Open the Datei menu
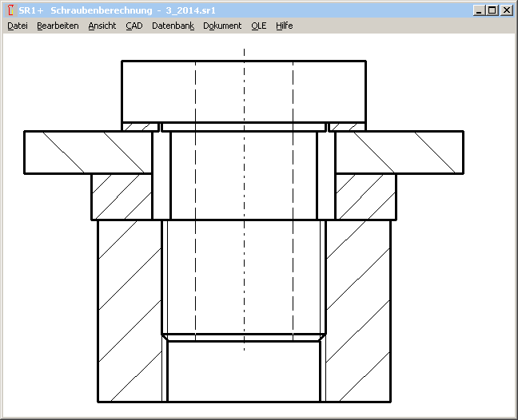The height and width of the screenshot is (420, 518). pos(18,26)
